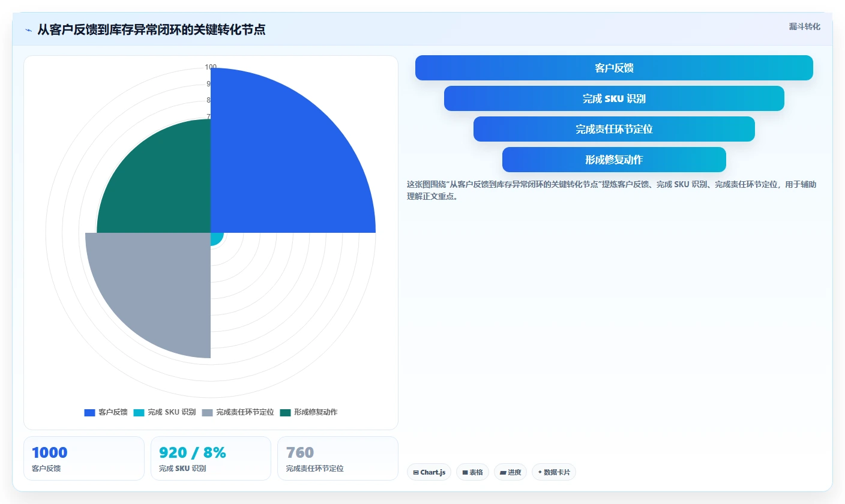Select the 完成责任环节定位 funnel bar
Screen dimensions: 845x504
point(614,129)
